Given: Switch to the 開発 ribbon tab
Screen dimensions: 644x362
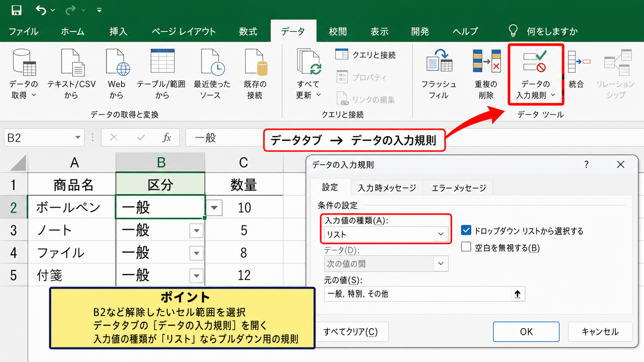Looking at the screenshot, I should [420, 31].
